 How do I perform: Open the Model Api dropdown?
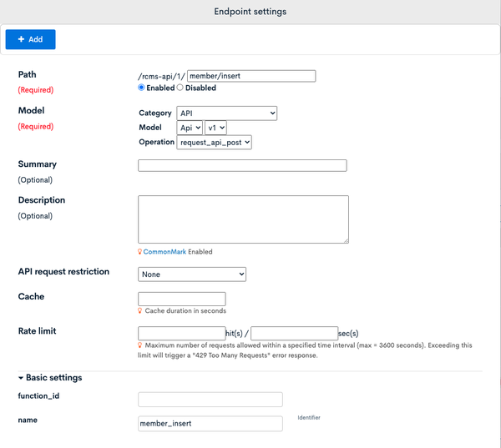point(190,128)
